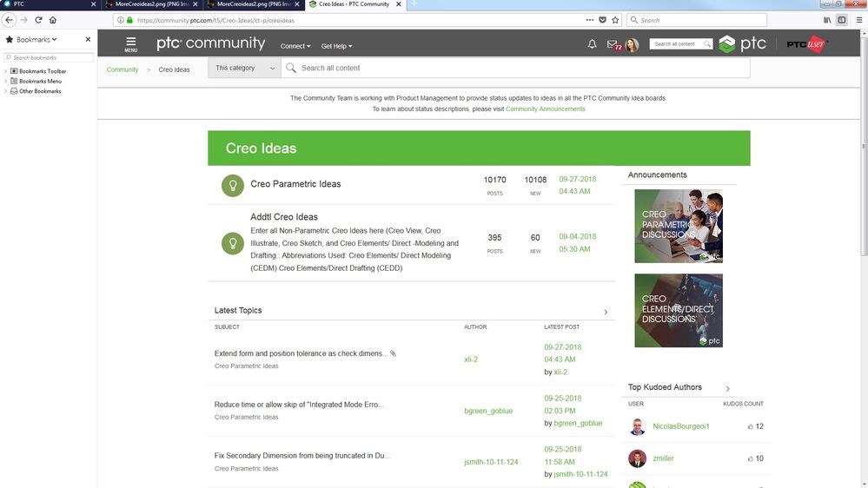This screenshot has height=488, width=868.
Task: Click the attachment paperclip on Extend form topic
Action: coord(393,353)
